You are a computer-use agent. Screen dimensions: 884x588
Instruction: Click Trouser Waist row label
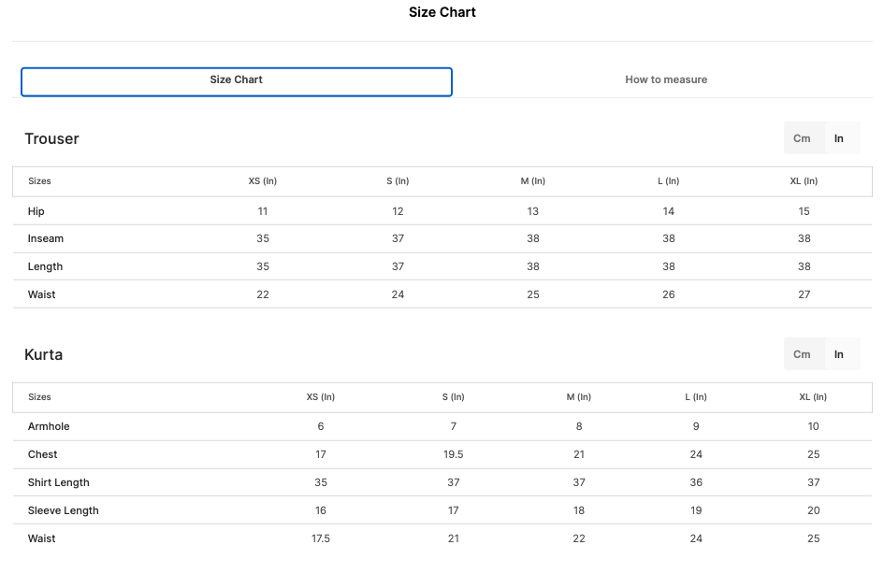[x=42, y=294]
